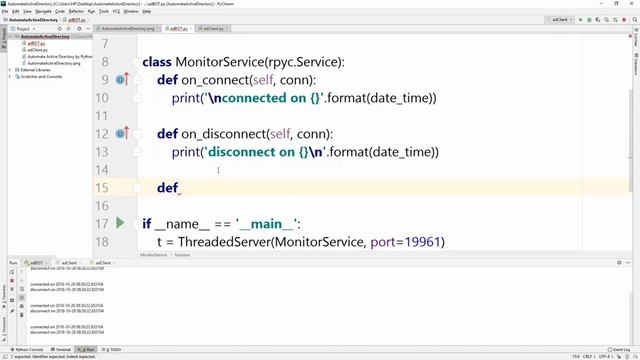Stop process with red square in Run panel
640x360 pixels.
tap(12, 281)
